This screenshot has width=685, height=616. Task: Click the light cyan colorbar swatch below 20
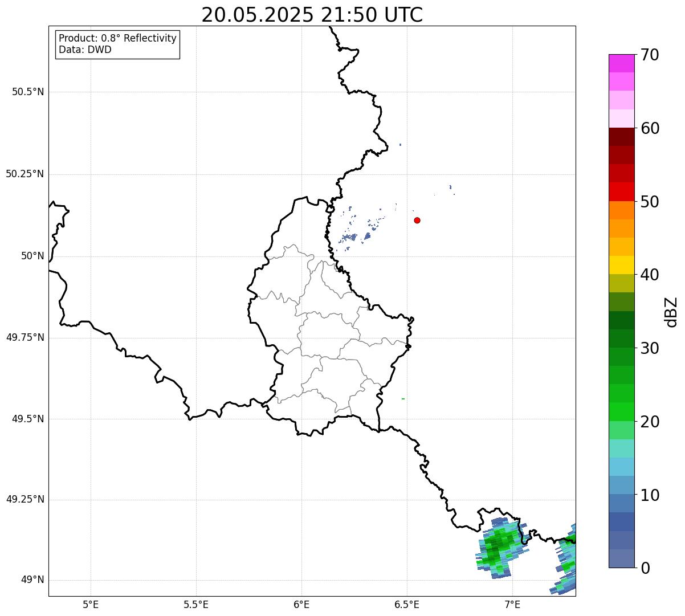click(622, 448)
